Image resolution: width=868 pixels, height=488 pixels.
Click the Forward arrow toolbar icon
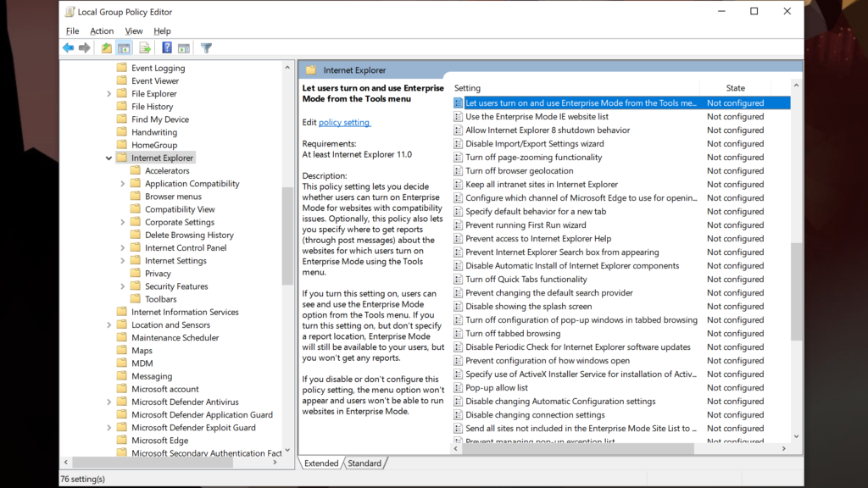point(85,48)
